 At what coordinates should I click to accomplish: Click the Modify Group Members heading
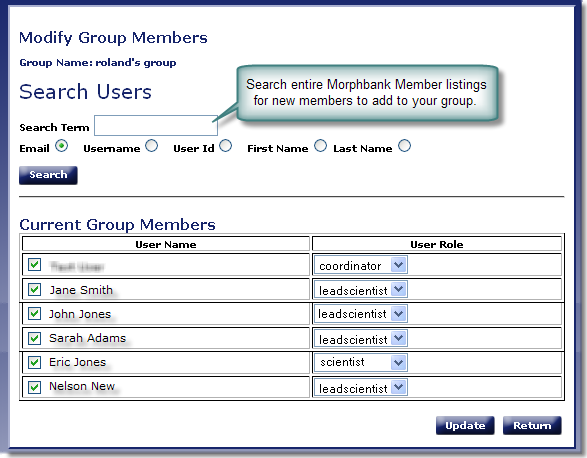click(x=113, y=38)
